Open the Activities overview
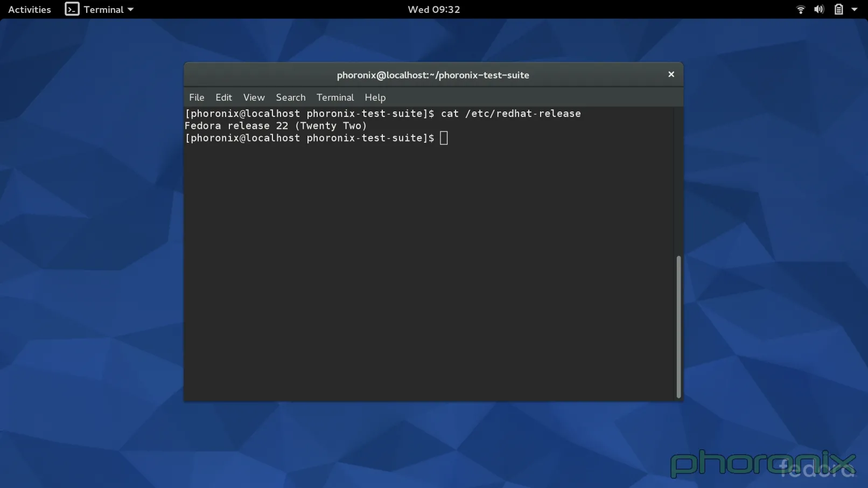This screenshot has width=868, height=488. pyautogui.click(x=30, y=9)
